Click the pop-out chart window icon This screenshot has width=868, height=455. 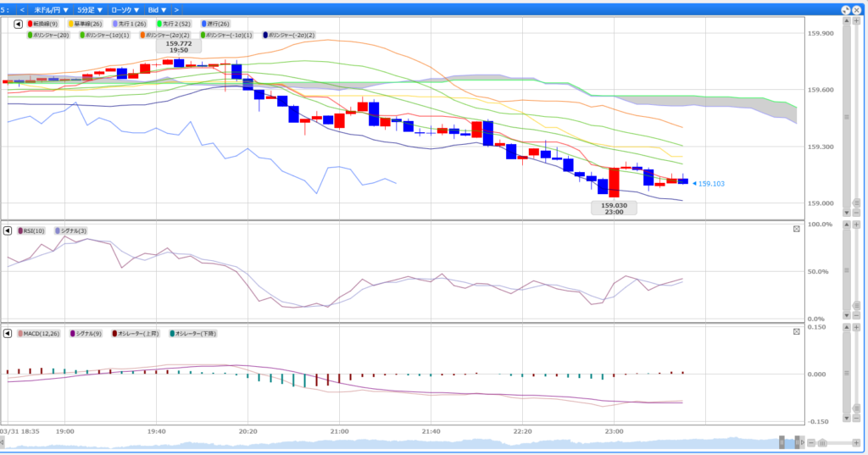(845, 9)
